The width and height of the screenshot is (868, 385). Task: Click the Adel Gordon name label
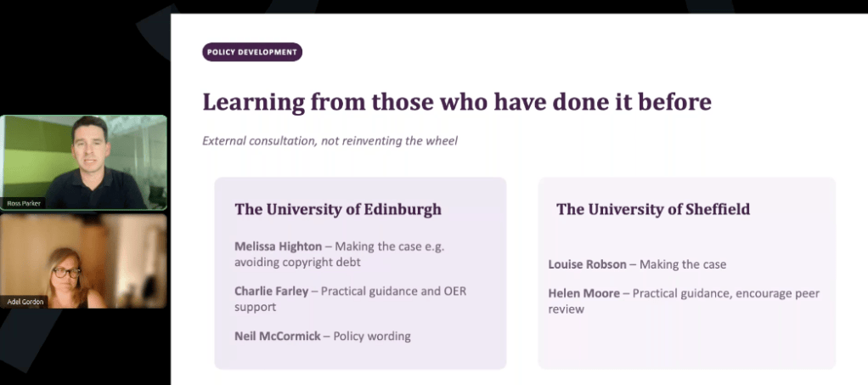point(25,302)
